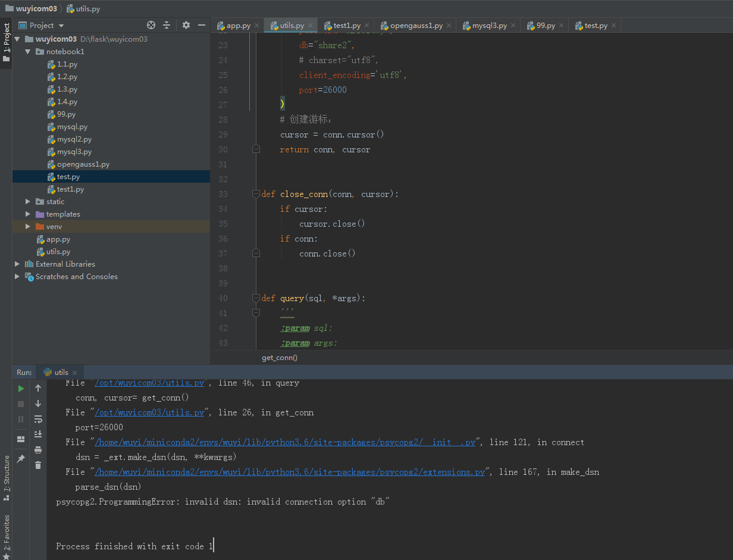Expand External Libraries node
The width and height of the screenshot is (733, 560).
click(x=17, y=264)
